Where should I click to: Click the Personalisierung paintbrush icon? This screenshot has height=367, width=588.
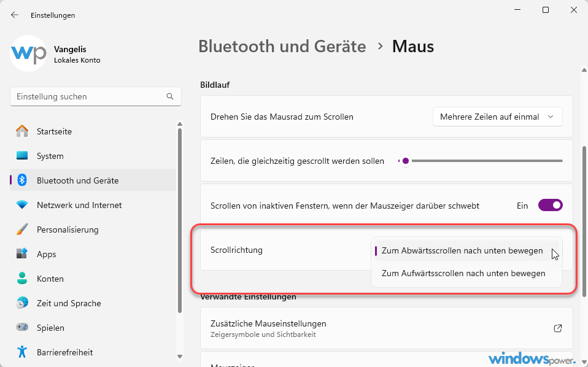click(x=22, y=230)
